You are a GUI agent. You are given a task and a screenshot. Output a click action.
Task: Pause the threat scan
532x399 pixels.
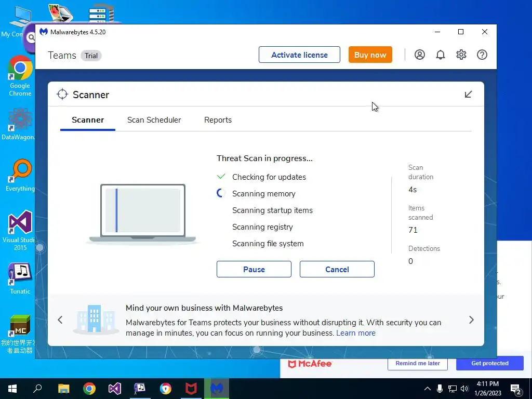coord(254,269)
